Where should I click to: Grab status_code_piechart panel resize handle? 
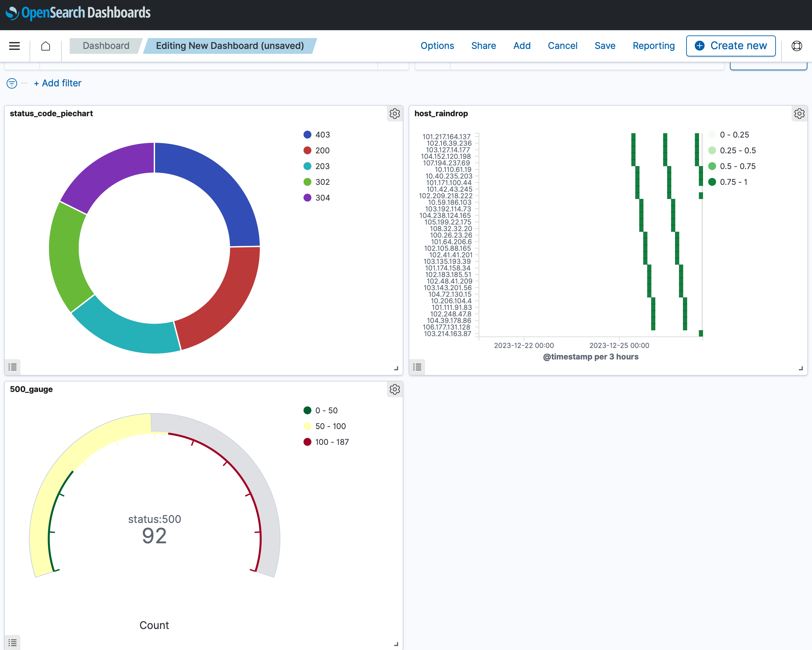(x=396, y=368)
